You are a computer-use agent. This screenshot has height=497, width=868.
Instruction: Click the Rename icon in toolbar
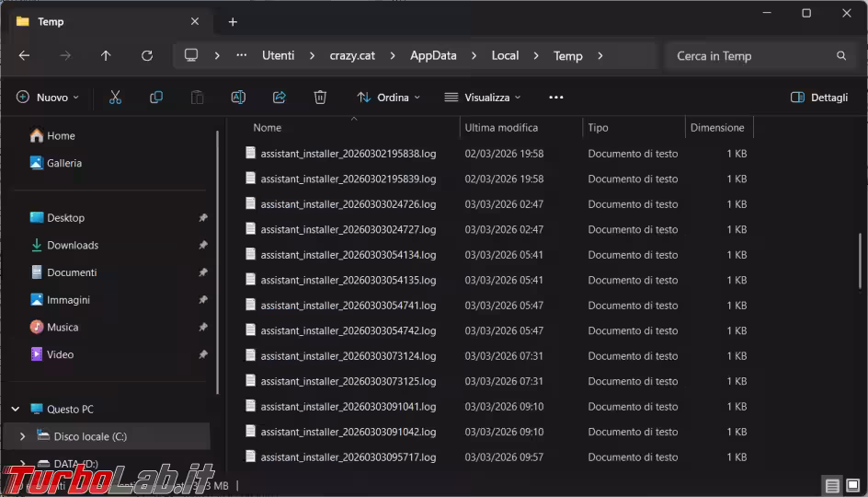[238, 98]
